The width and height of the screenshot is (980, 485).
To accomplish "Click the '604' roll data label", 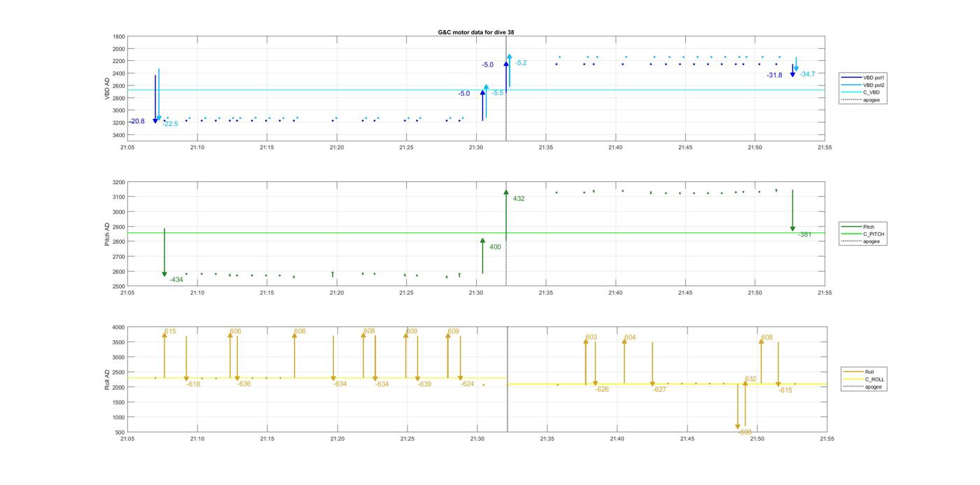I will click(630, 337).
